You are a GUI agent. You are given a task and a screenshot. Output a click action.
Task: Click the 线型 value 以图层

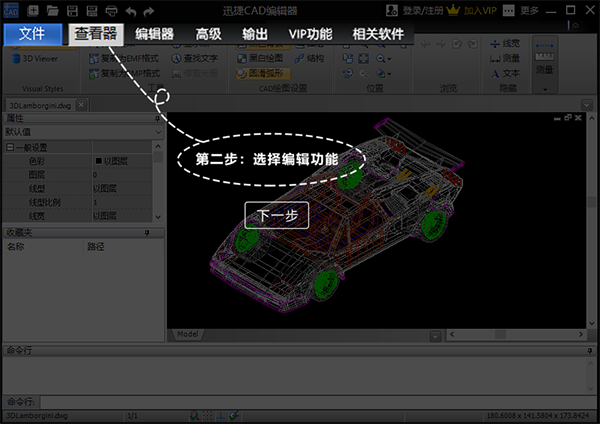[x=122, y=188]
